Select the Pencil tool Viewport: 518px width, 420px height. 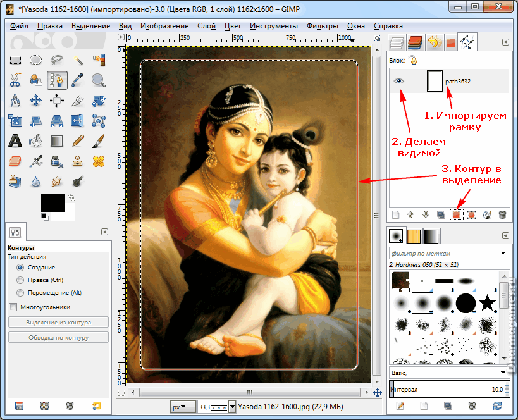pyautogui.click(x=78, y=141)
